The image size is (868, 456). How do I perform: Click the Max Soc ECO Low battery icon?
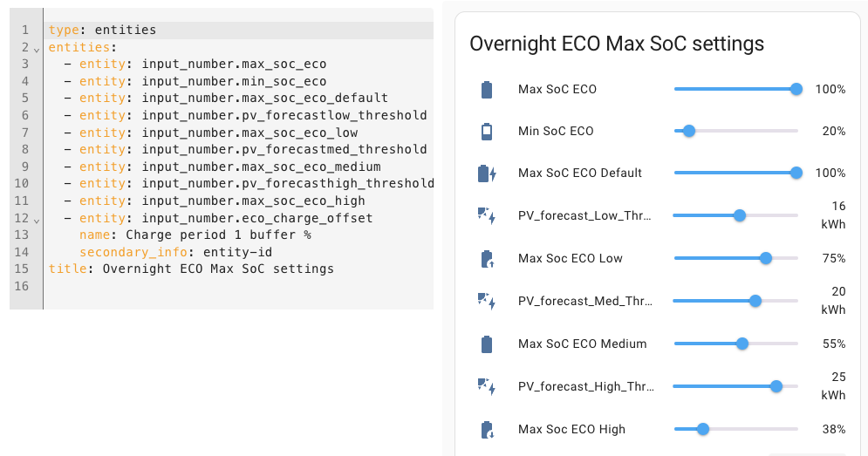(x=487, y=258)
